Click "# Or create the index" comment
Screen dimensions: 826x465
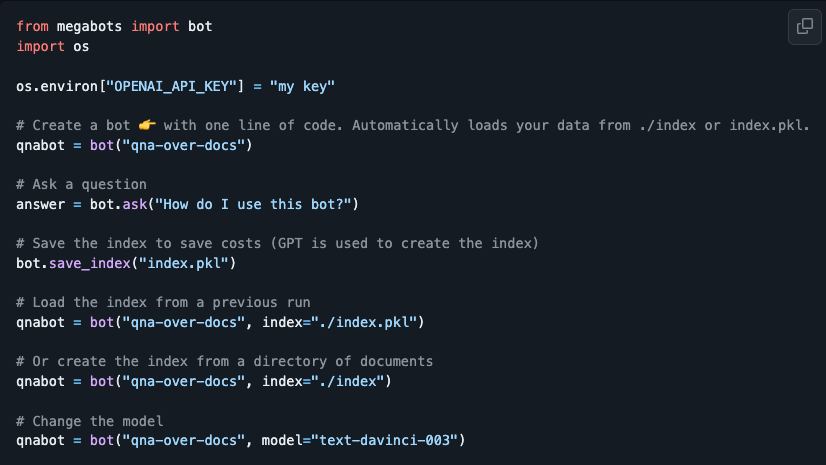coord(224,361)
